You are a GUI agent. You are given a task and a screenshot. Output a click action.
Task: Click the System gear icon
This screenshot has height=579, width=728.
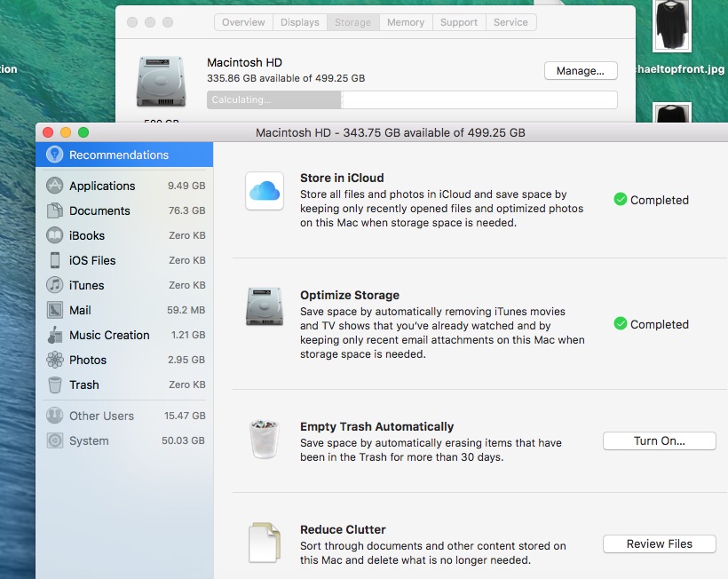click(54, 440)
